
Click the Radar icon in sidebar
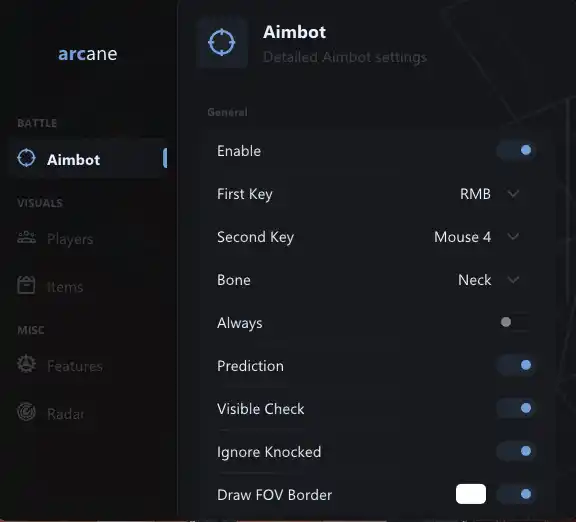[x=26, y=411]
